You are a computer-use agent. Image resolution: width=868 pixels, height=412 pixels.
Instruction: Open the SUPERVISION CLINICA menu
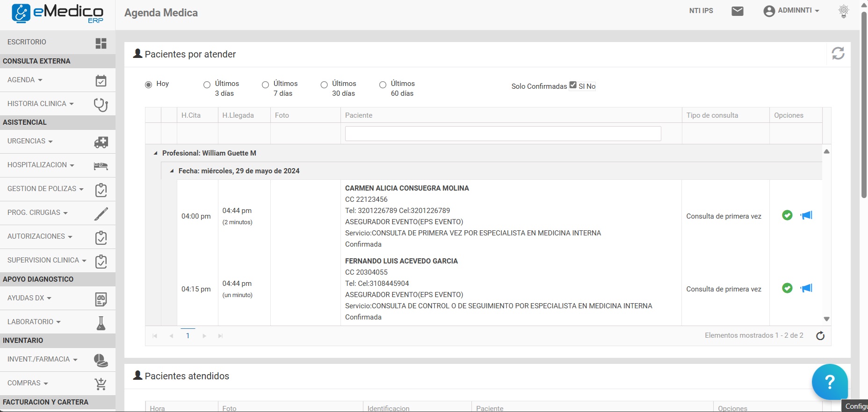coord(47,260)
